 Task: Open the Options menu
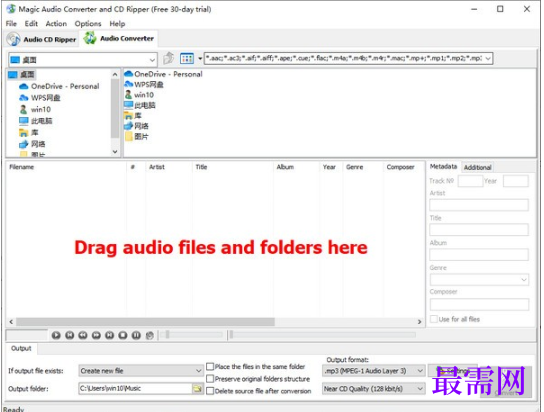(x=88, y=24)
